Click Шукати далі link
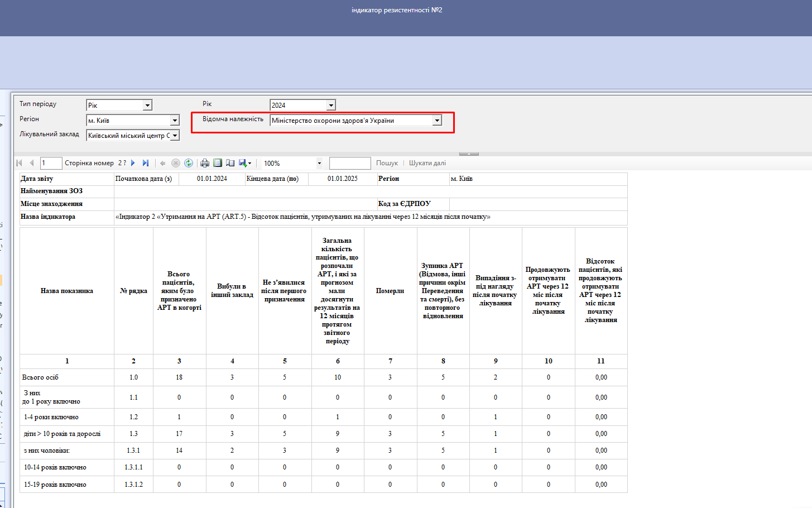Screen dimensions: 812x508 427,163
